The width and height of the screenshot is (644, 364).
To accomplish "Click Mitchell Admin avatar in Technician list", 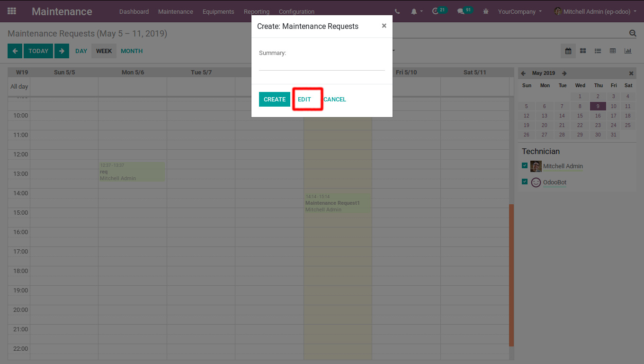I will coord(536,166).
